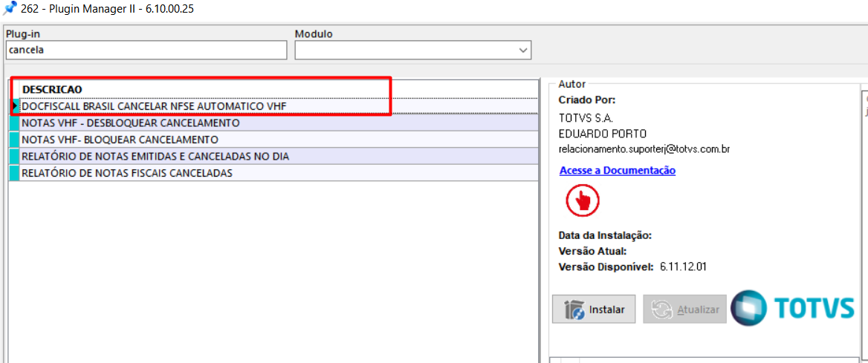868x363 pixels.
Task: Focus the Plug-in search field
Action: pos(146,50)
